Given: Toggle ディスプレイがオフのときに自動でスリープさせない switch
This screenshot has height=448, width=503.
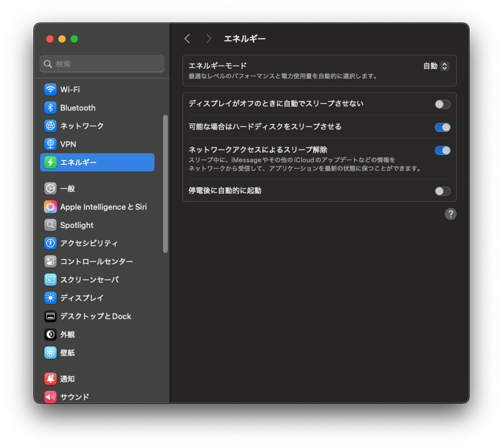Looking at the screenshot, I should (x=443, y=104).
